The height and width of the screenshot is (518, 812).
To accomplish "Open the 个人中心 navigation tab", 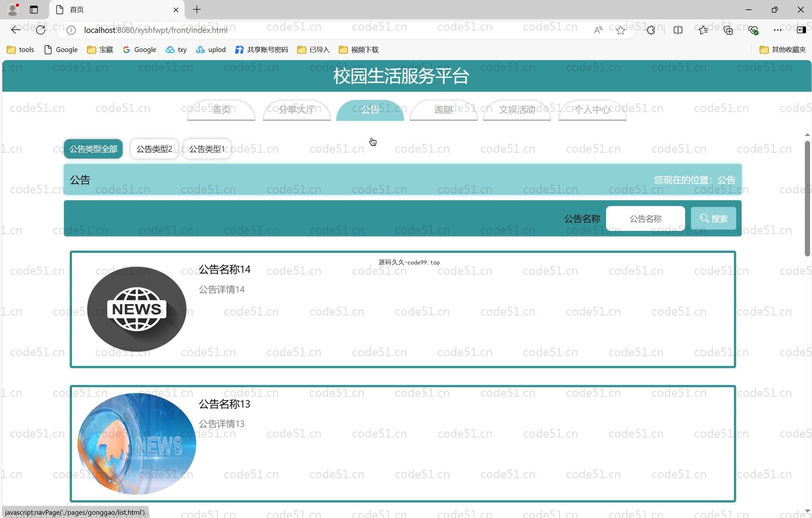I will (x=593, y=110).
